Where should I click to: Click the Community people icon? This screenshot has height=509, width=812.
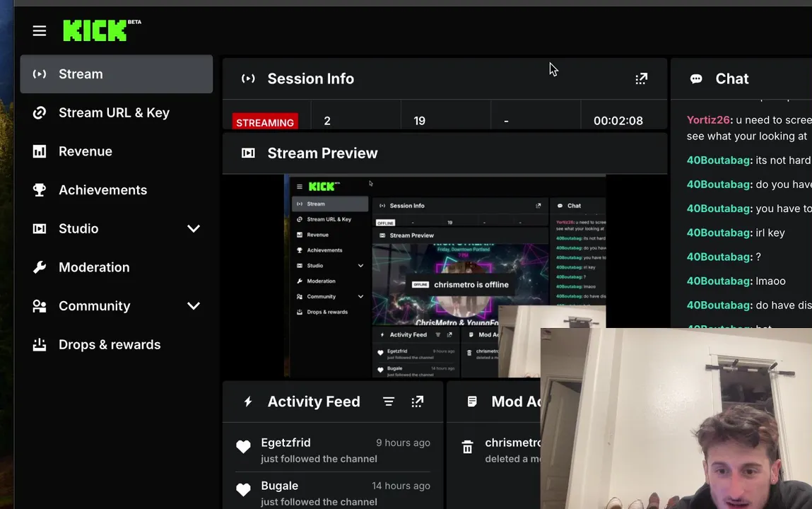coord(40,306)
